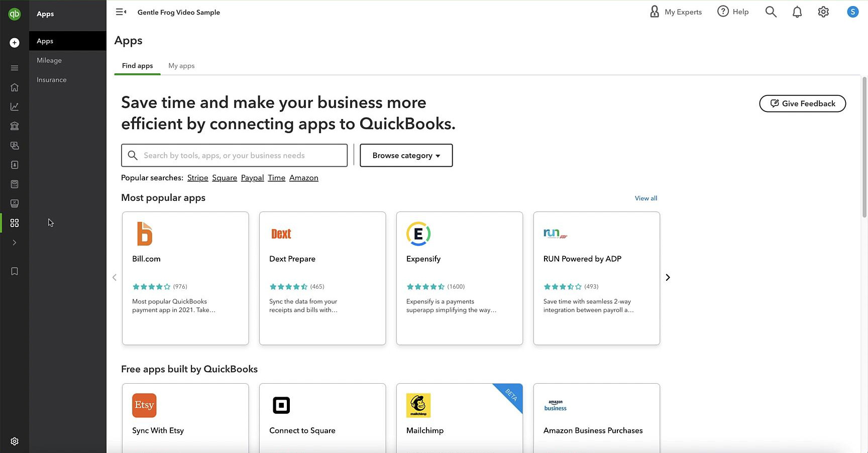Viewport: 868px width, 453px height.
Task: Click the Bill.com logo icon
Action: coord(145,234)
